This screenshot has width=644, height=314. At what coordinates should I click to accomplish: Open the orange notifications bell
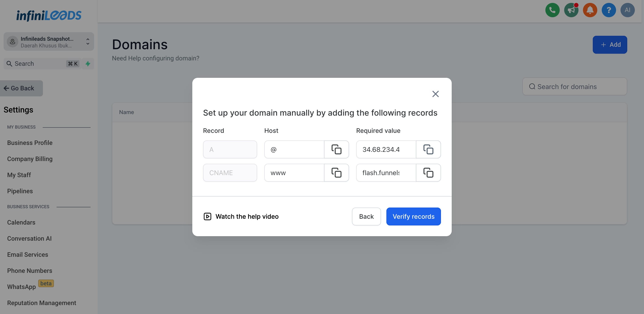[590, 10]
